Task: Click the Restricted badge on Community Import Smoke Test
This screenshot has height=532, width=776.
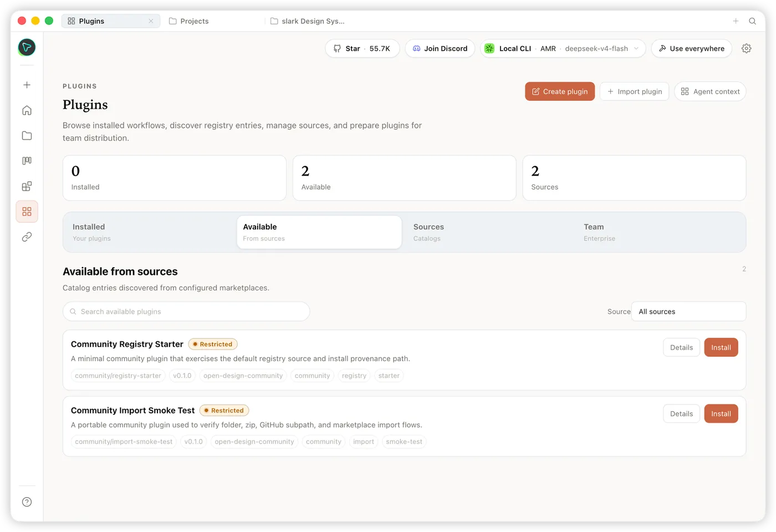Action: tap(224, 411)
